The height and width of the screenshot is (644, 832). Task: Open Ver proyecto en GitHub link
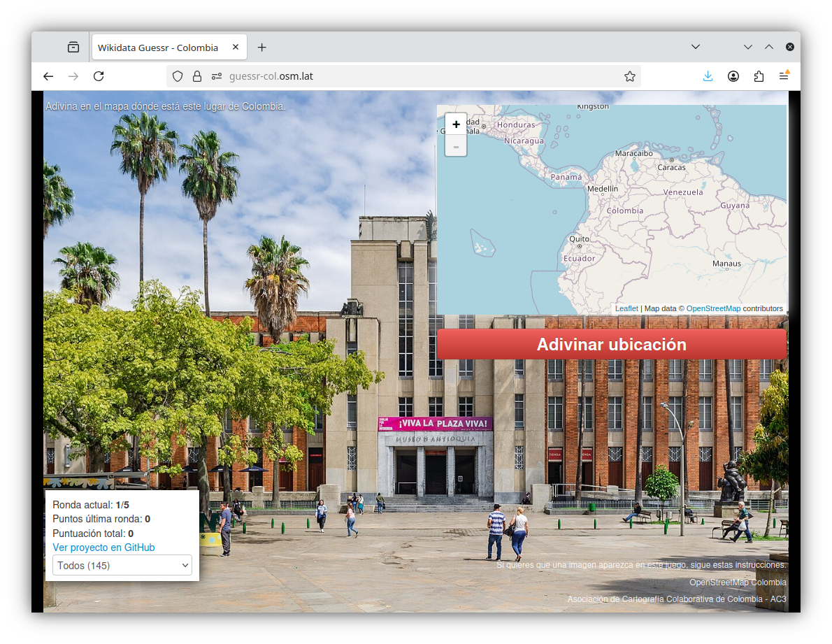103,548
